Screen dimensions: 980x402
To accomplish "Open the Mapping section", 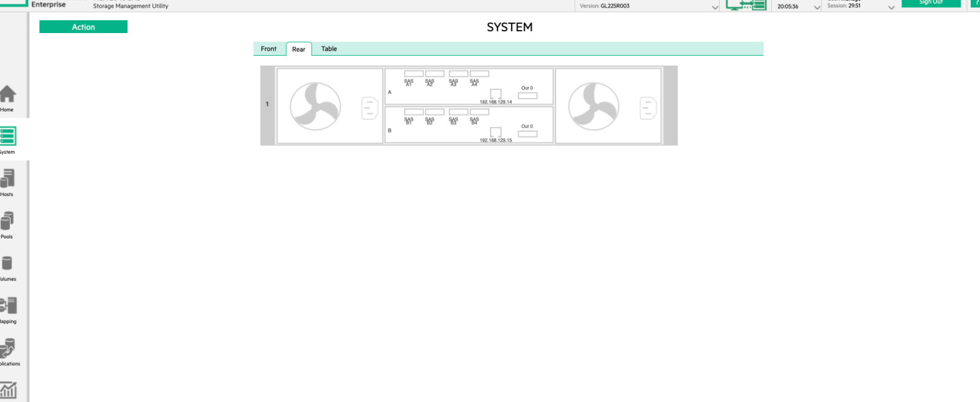I will [x=8, y=309].
